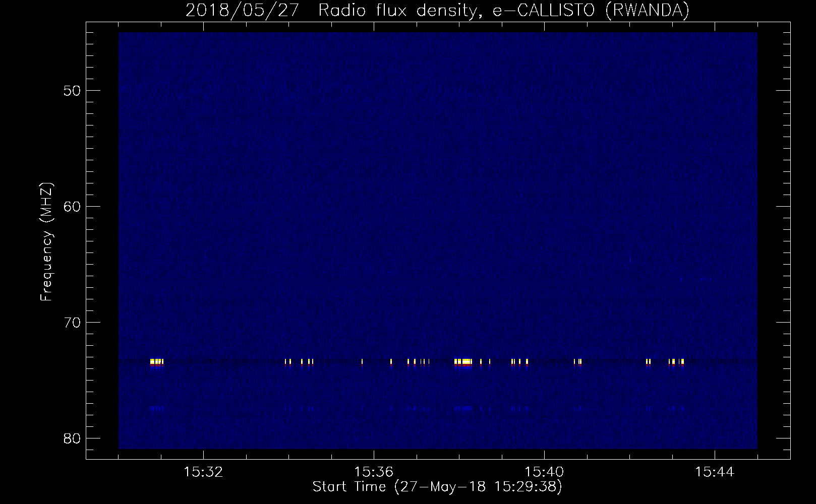This screenshot has width=816, height=504.
Task: Click the plot title "2018/05/27 Radio flux density, e-CALLISTO (RWANDA)"
Action: pyautogui.click(x=437, y=10)
